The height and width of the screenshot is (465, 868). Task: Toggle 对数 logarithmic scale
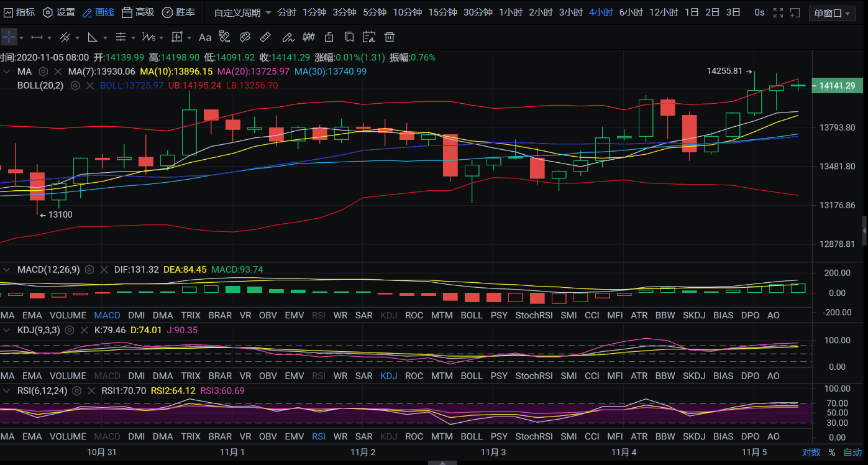pos(811,453)
